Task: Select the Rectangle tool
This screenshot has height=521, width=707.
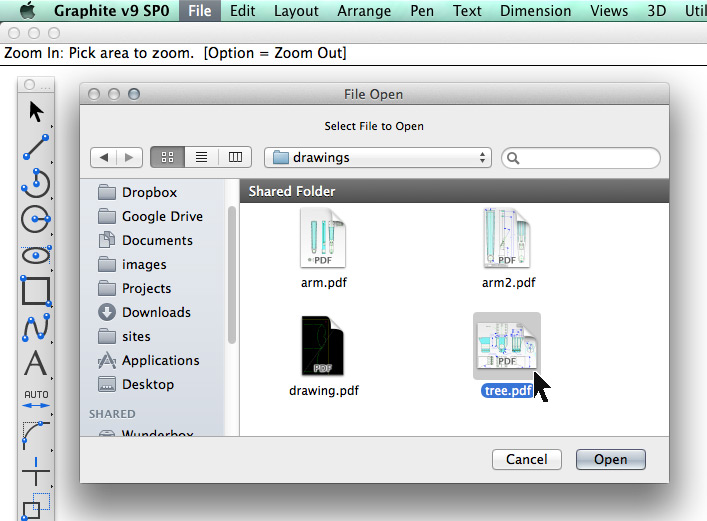Action: [36, 291]
